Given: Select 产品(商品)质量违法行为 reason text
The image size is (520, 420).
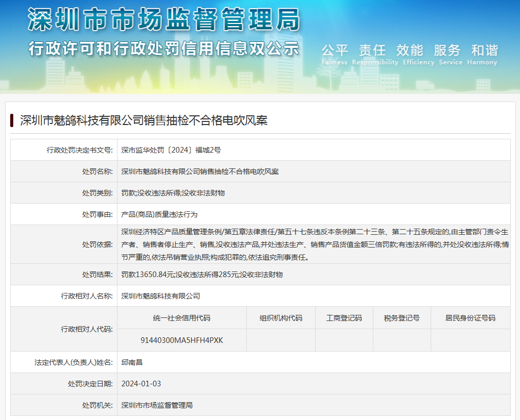Looking at the screenshot, I should click(x=159, y=214).
